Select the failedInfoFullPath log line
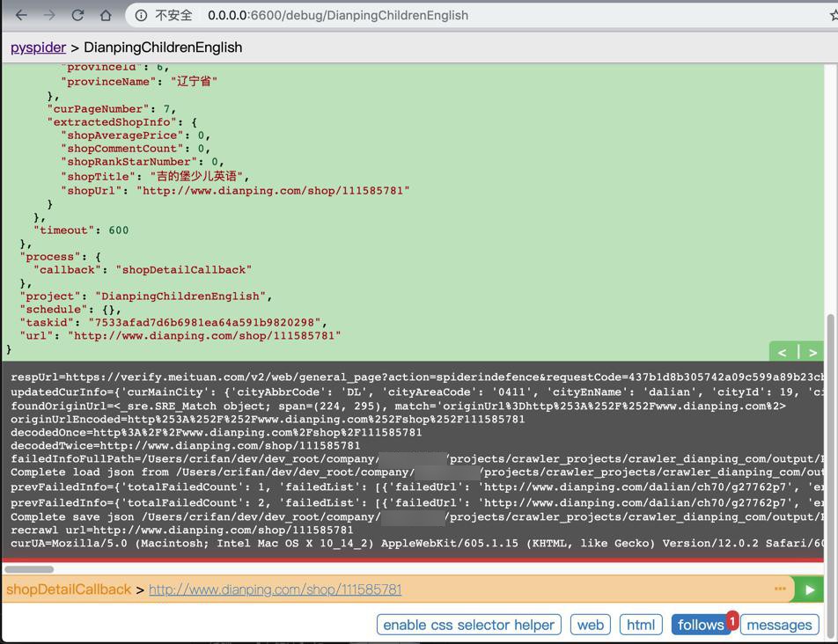 point(417,459)
